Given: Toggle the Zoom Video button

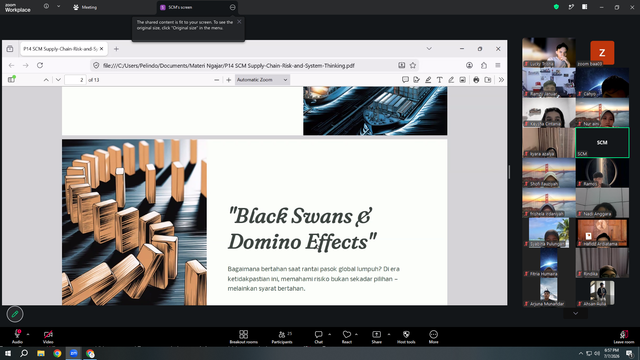Looking at the screenshot, I should 48,337.
